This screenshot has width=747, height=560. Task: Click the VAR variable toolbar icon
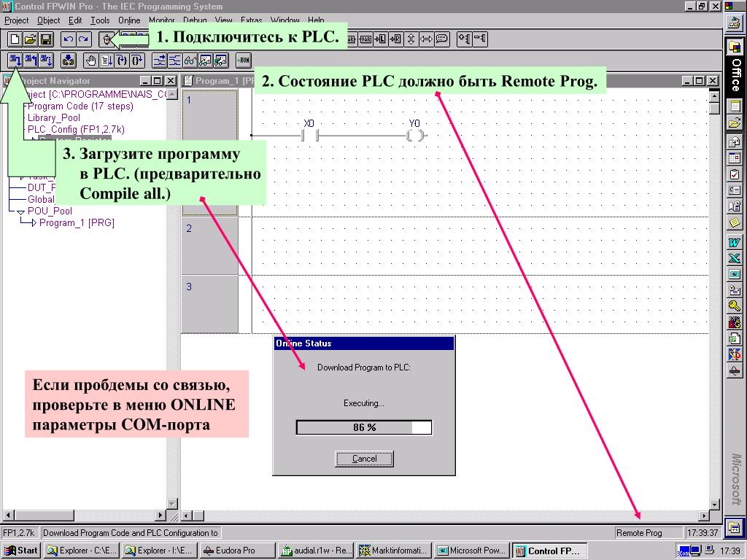(x=365, y=39)
